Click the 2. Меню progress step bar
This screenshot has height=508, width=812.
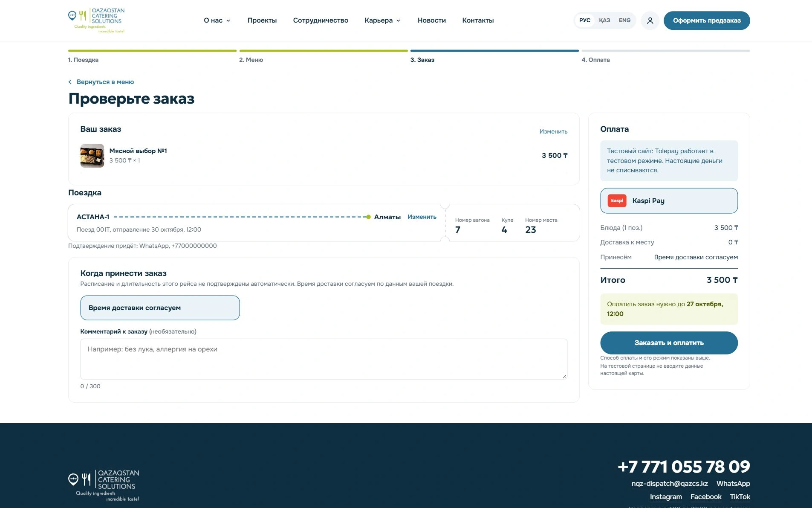pos(323,51)
